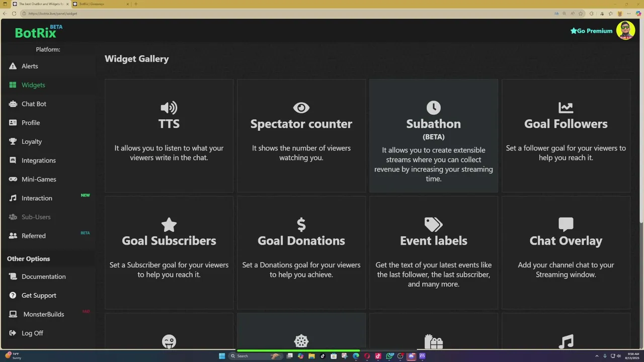
Task: Open the TTS widget speaker icon
Action: coord(169,108)
